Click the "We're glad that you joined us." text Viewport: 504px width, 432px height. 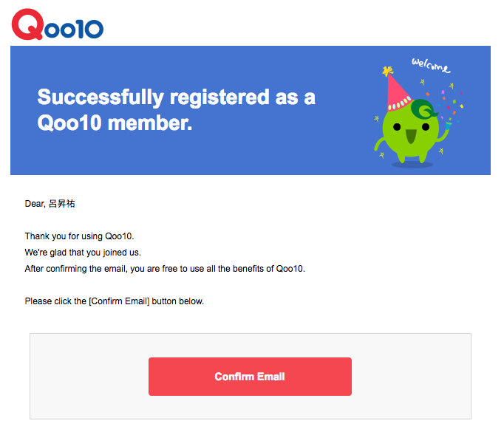[x=83, y=253]
